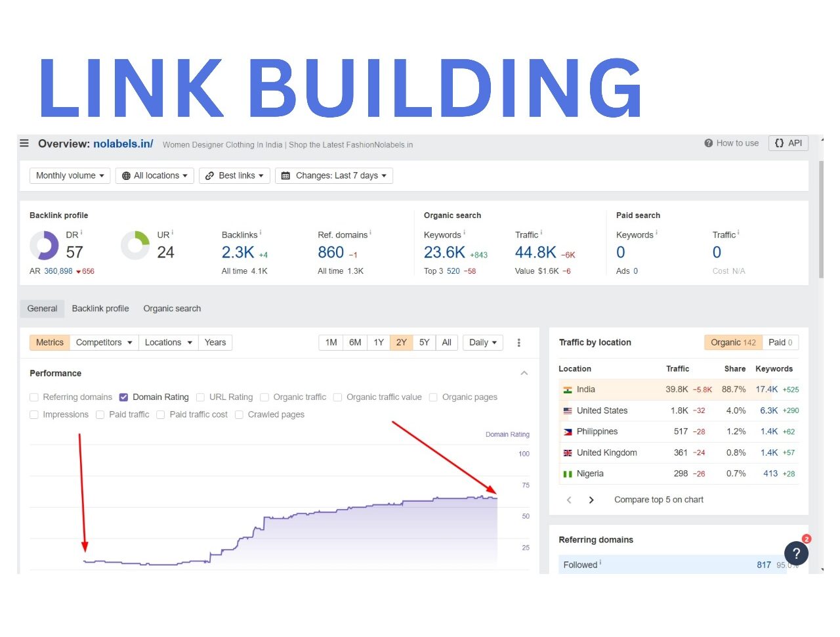This screenshot has height=637, width=840.
Task: Click the How to use help icon
Action: (x=708, y=143)
